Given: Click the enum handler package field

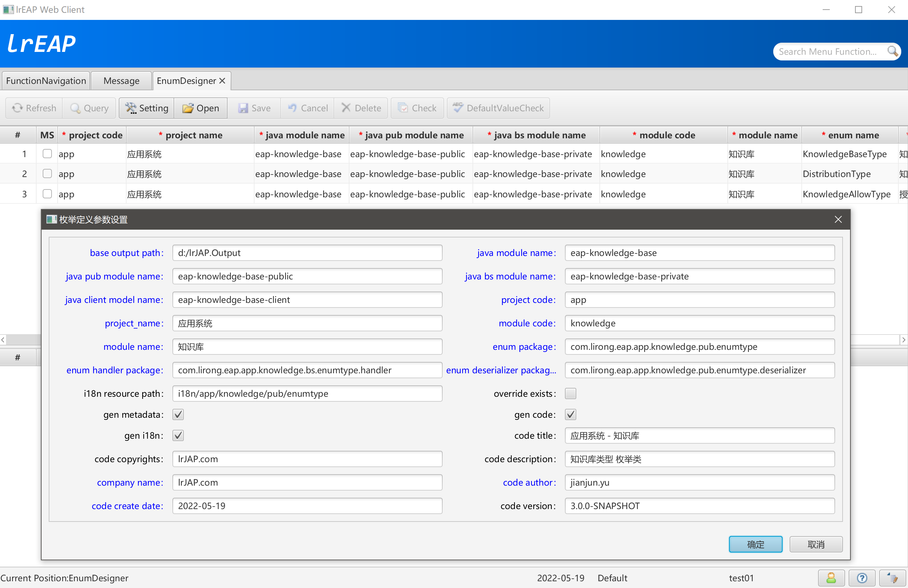Looking at the screenshot, I should 307,370.
